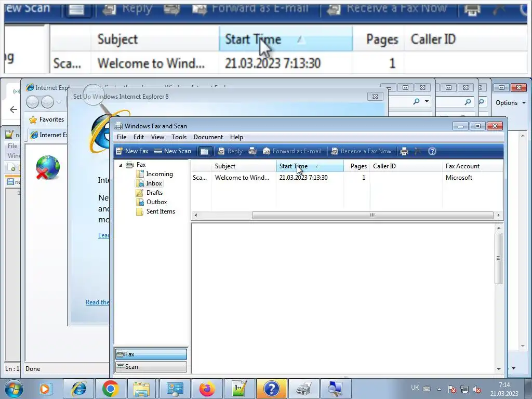Click the New Fax toolbar button
The height and width of the screenshot is (399, 532).
132,151
